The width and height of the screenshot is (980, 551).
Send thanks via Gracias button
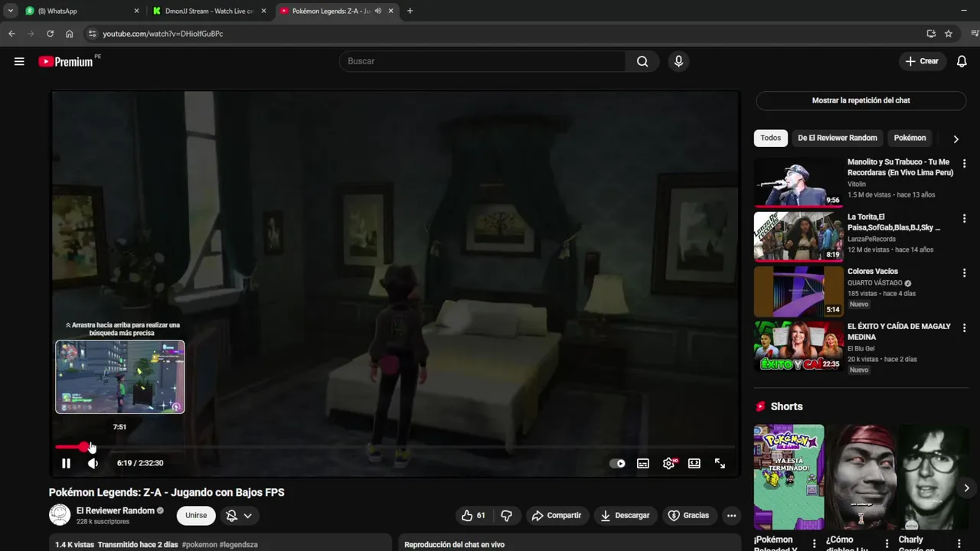pyautogui.click(x=689, y=516)
